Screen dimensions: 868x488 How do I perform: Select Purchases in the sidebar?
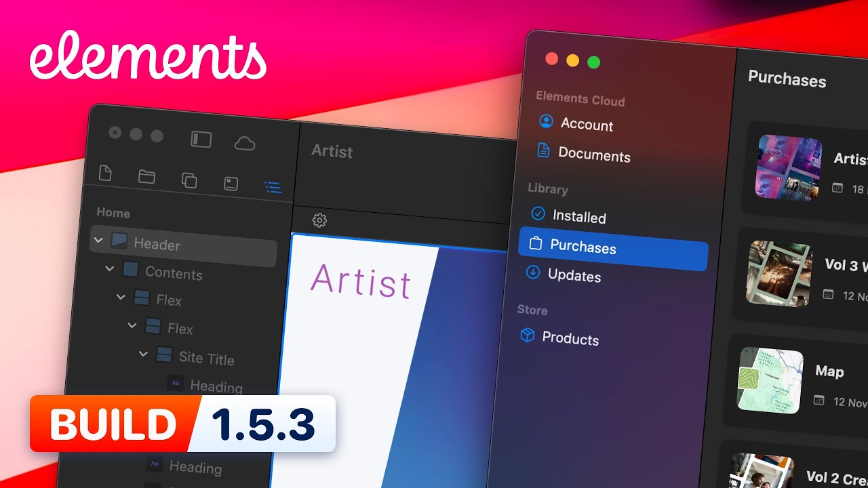(613, 247)
